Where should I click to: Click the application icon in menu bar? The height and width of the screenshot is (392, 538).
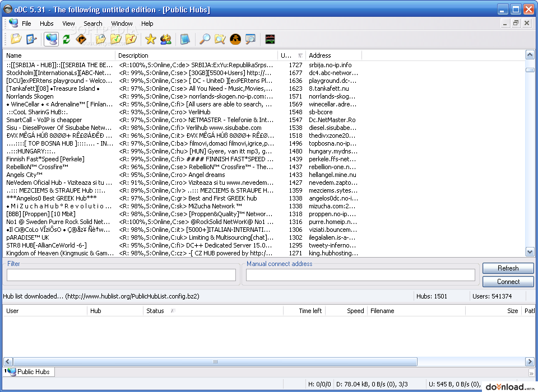[x=13, y=23]
